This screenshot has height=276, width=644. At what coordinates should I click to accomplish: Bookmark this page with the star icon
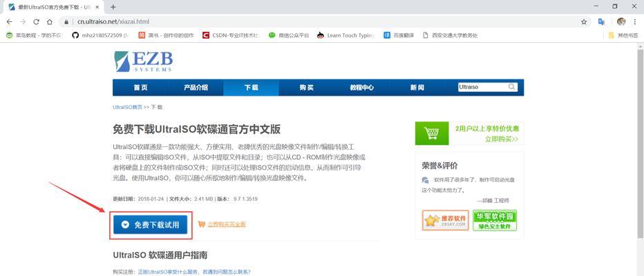[x=584, y=22]
